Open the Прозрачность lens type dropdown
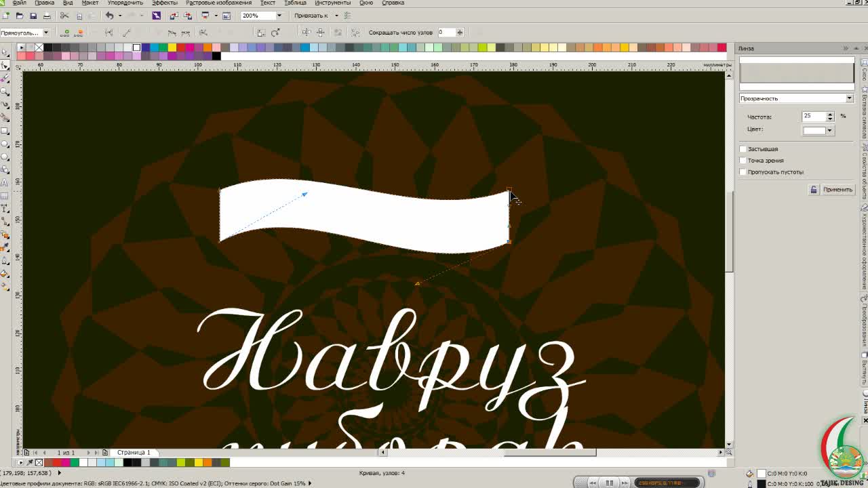 tap(849, 98)
